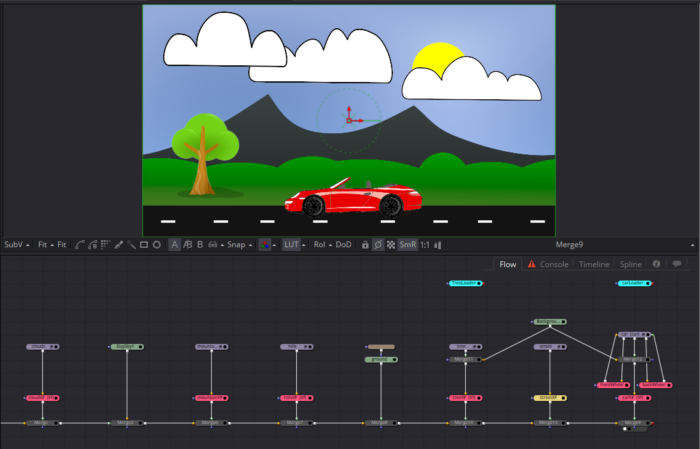Select the mounta... mask node
The image size is (700, 449).
pyautogui.click(x=212, y=346)
